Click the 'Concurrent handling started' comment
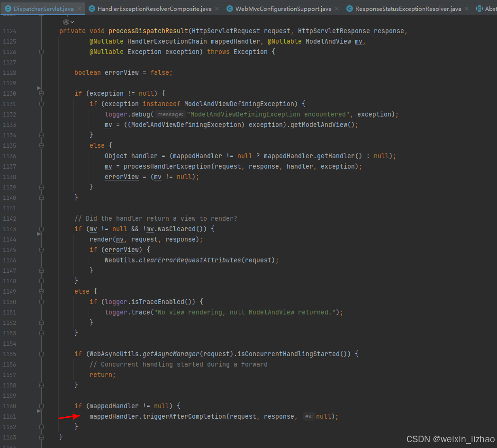 (x=179, y=364)
